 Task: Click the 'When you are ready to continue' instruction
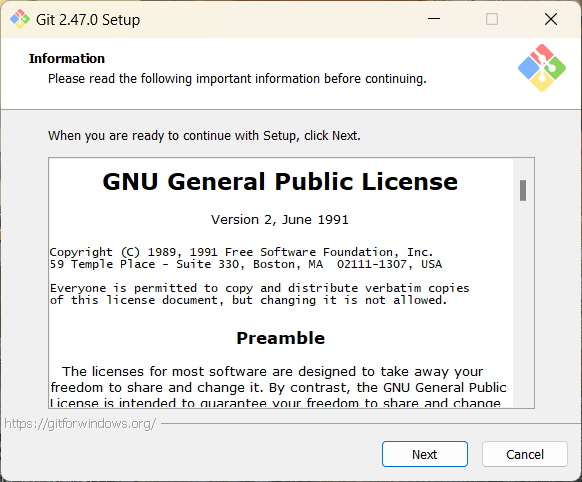204,136
